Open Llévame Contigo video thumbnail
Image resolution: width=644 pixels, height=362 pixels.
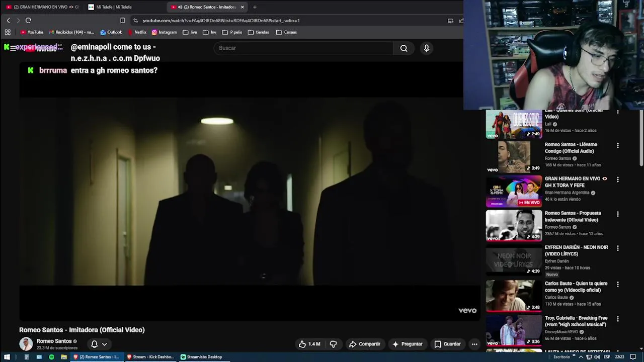pos(514,157)
